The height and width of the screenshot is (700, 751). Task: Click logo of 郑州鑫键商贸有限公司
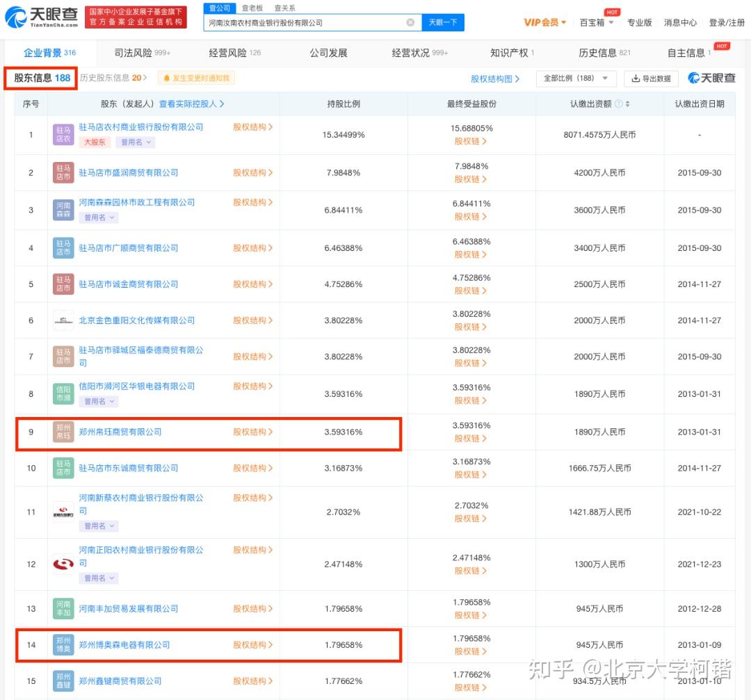[63, 681]
